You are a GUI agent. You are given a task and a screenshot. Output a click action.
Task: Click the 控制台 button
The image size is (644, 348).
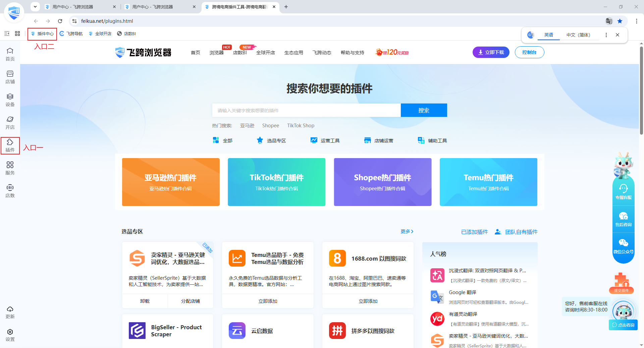[x=529, y=52]
